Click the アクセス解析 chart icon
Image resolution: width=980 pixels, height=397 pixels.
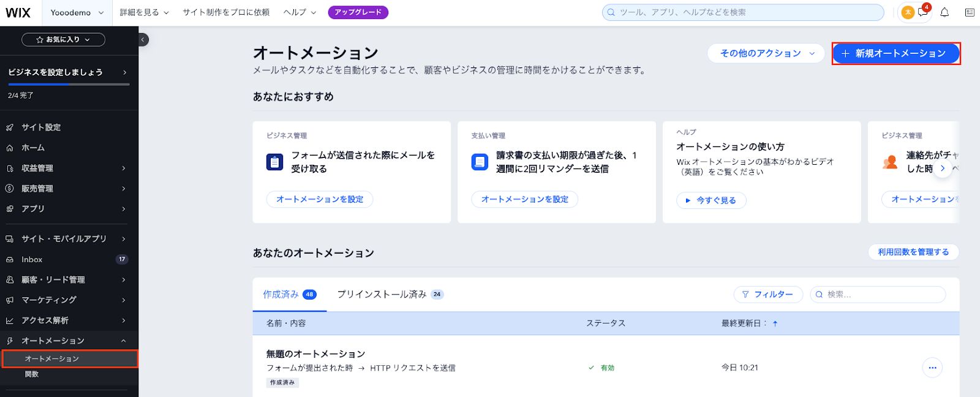click(10, 320)
